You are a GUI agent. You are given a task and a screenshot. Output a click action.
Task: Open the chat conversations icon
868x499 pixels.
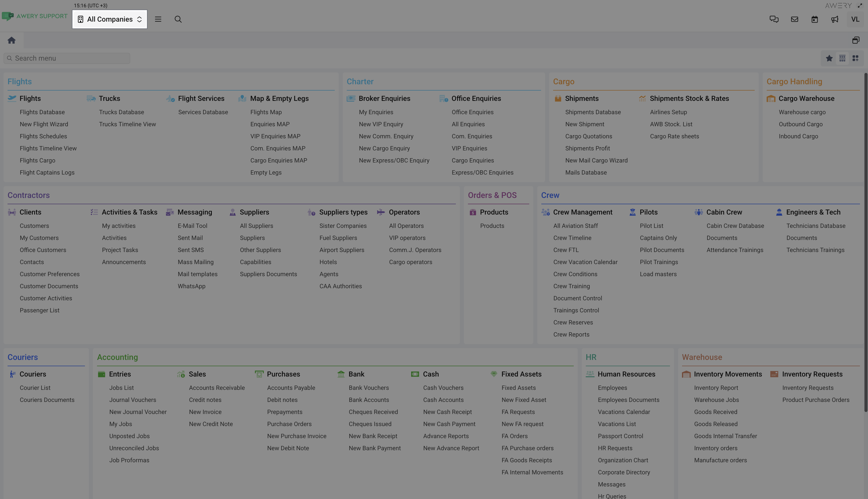point(774,19)
